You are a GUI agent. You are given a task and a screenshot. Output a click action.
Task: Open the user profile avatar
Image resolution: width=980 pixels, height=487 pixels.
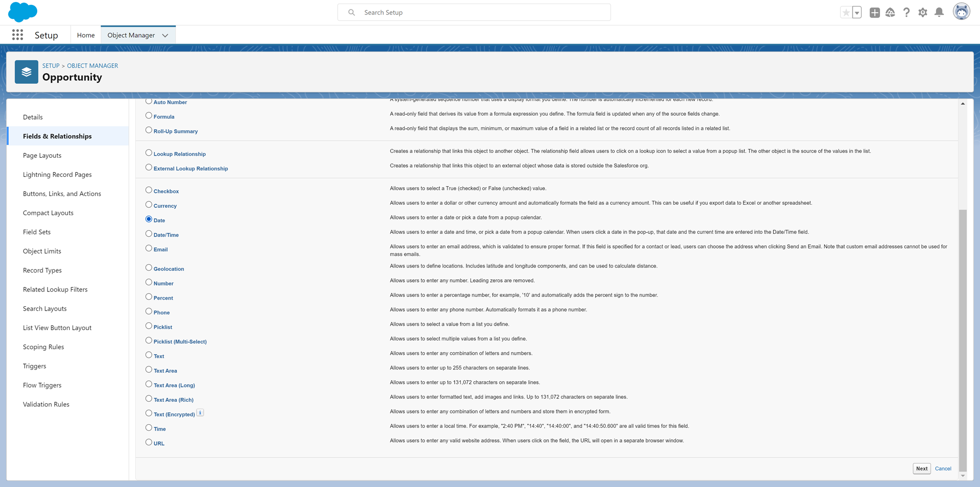point(961,12)
